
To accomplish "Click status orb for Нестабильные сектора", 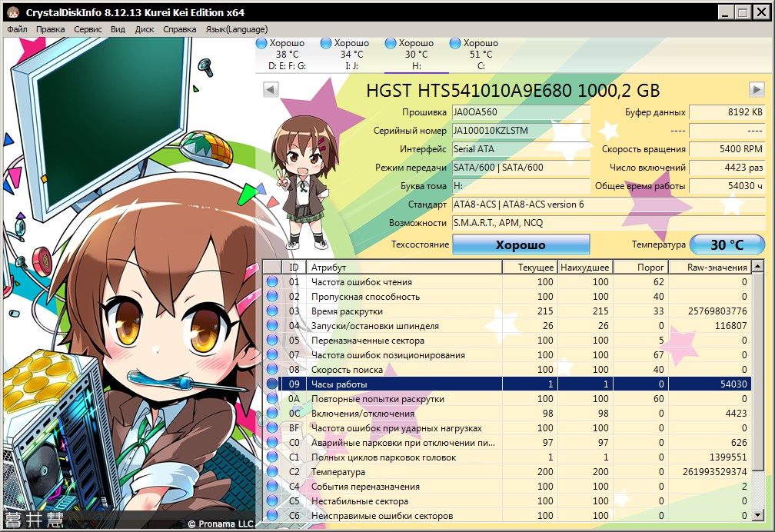I will tap(272, 500).
